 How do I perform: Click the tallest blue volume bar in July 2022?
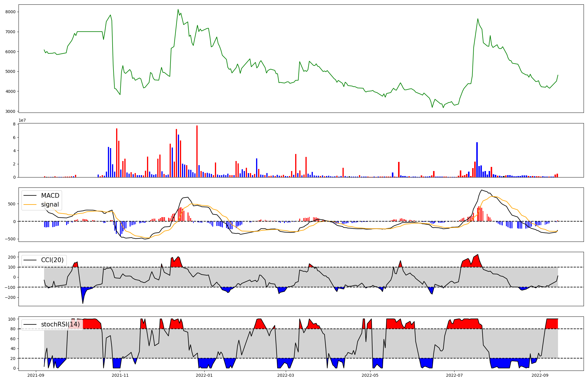click(477, 160)
